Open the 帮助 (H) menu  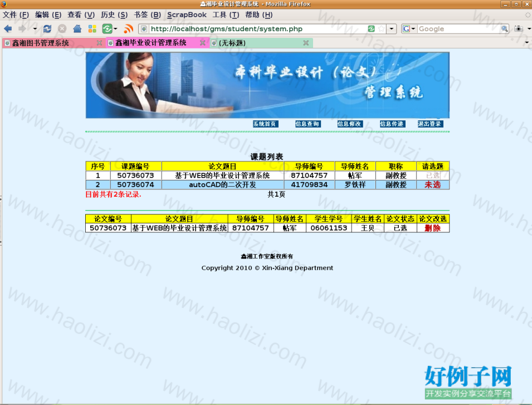[x=259, y=15]
